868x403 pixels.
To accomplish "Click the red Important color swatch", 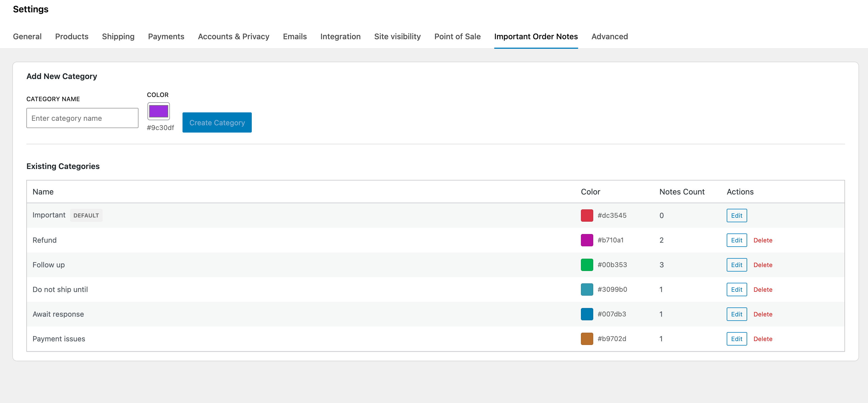I will [587, 216].
